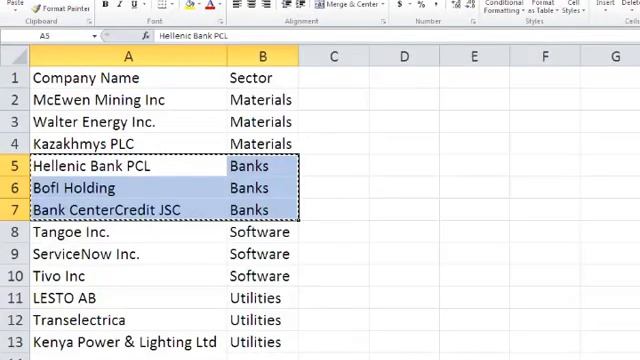Click cell 'McEwen Mining Inc'
The height and width of the screenshot is (360, 640).
click(128, 100)
